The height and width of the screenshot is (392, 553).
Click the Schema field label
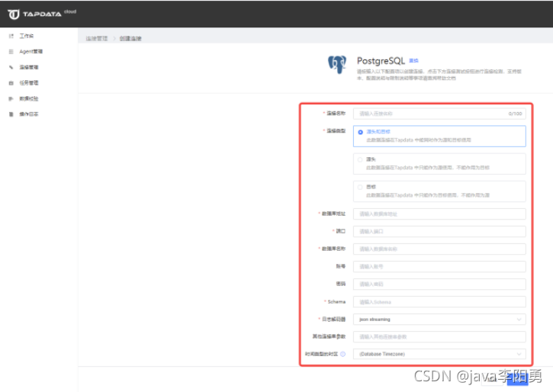pos(336,302)
